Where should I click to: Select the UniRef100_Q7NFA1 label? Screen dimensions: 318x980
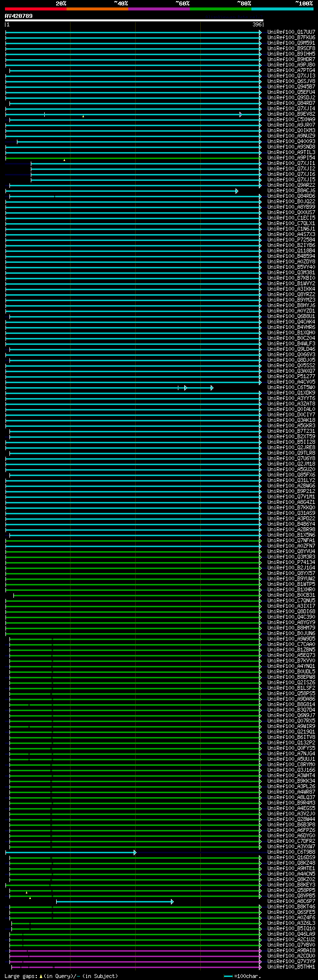[x=291, y=540]
